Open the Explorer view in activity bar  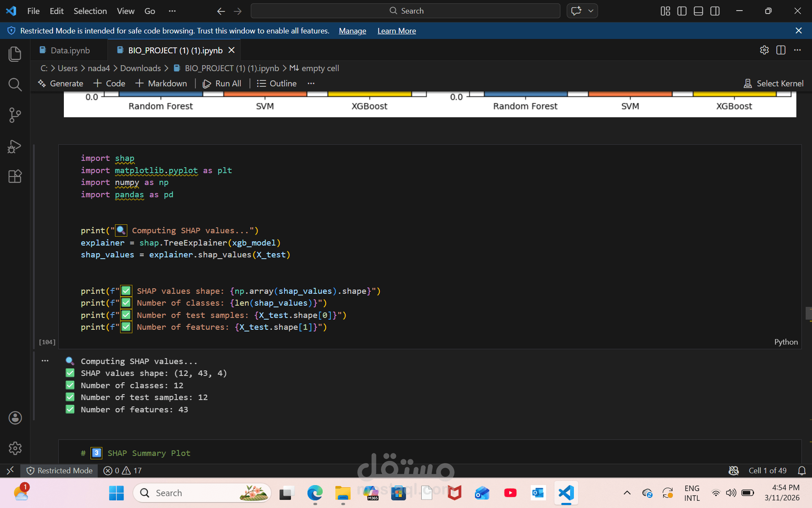[15, 54]
